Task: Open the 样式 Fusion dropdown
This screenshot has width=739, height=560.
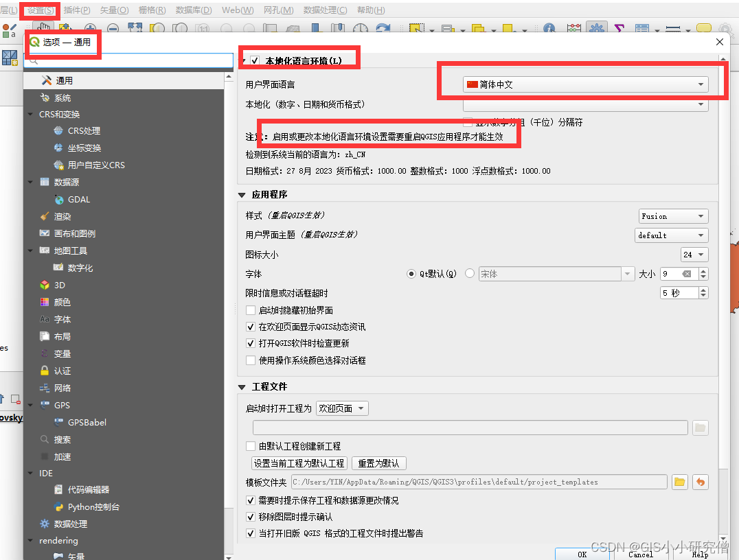Action: click(674, 216)
